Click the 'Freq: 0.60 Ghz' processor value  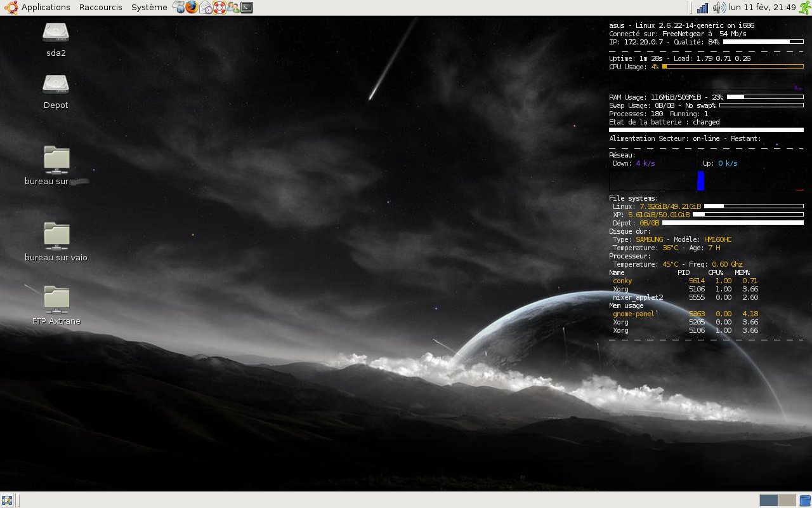tap(714, 264)
